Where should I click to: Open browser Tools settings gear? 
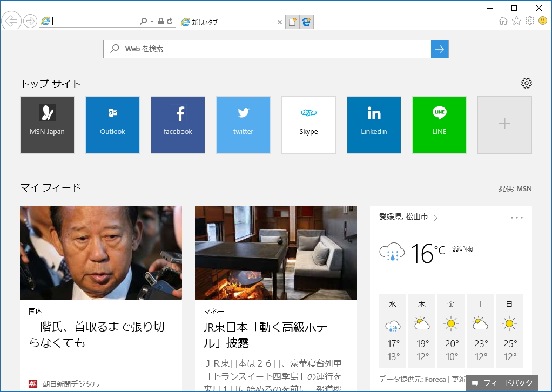(530, 21)
